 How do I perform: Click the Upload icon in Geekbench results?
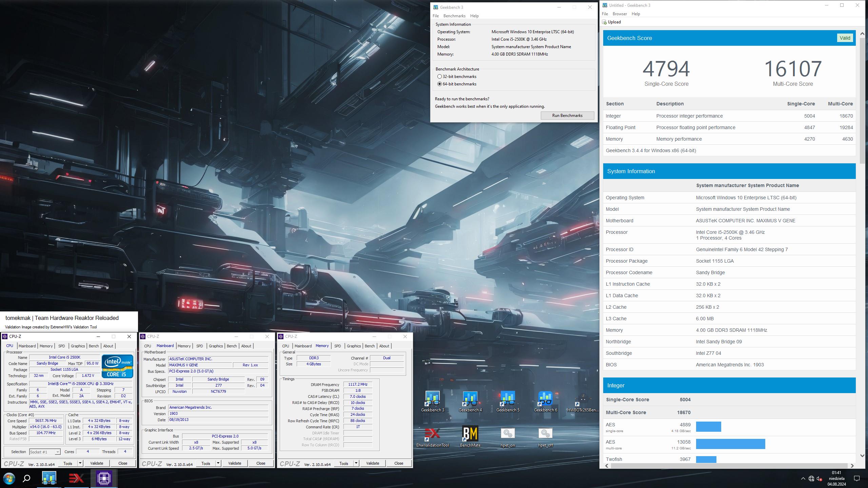tap(604, 22)
